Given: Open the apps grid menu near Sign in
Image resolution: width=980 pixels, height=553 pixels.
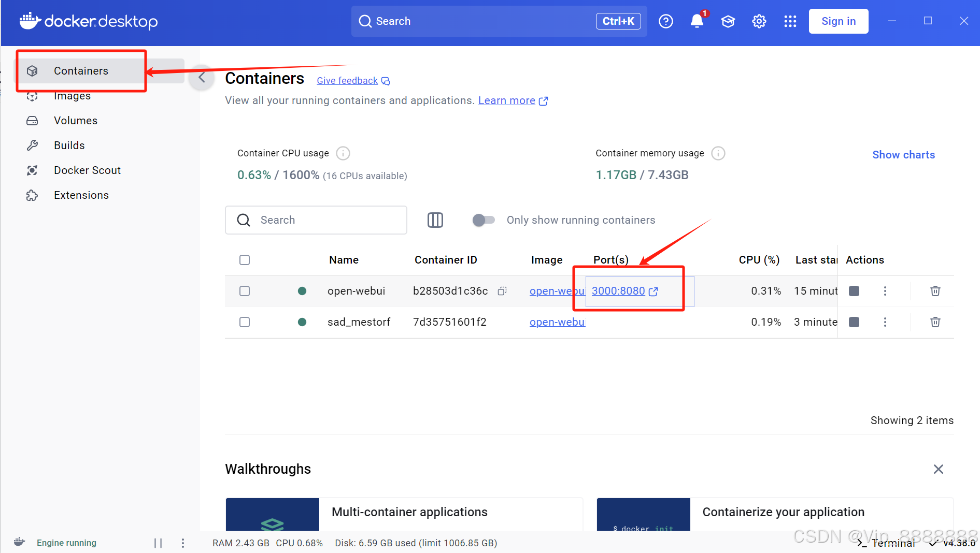Looking at the screenshot, I should coord(790,21).
